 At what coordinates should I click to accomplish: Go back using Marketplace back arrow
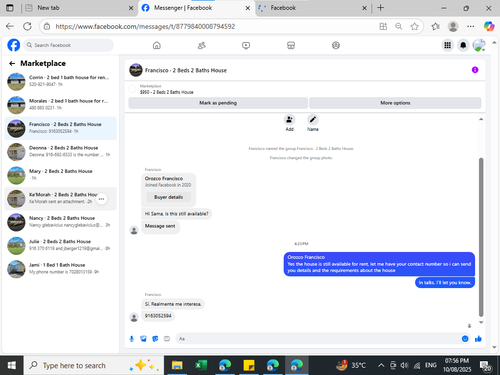(12, 63)
